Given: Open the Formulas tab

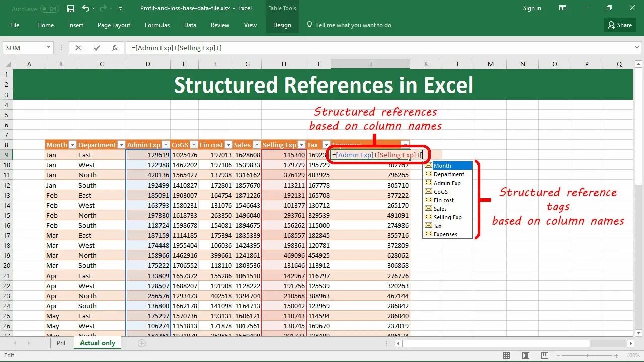Looking at the screenshot, I should coord(157,25).
